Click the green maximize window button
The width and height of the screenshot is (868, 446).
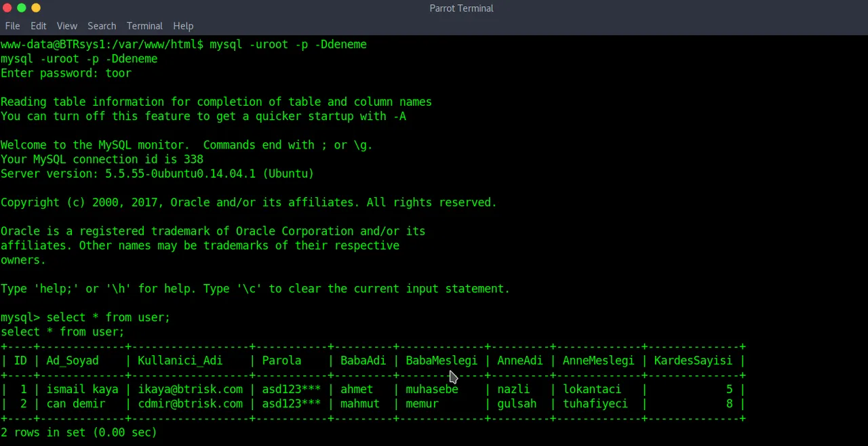22,8
